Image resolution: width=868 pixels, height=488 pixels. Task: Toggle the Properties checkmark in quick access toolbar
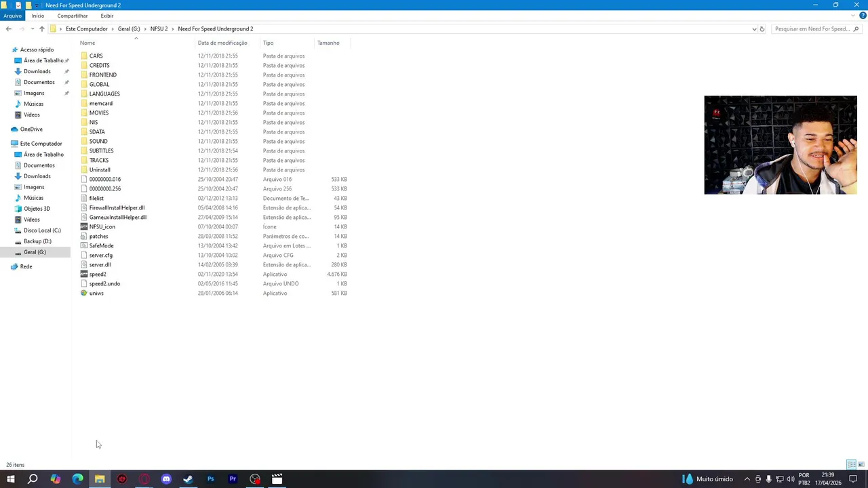click(x=18, y=5)
